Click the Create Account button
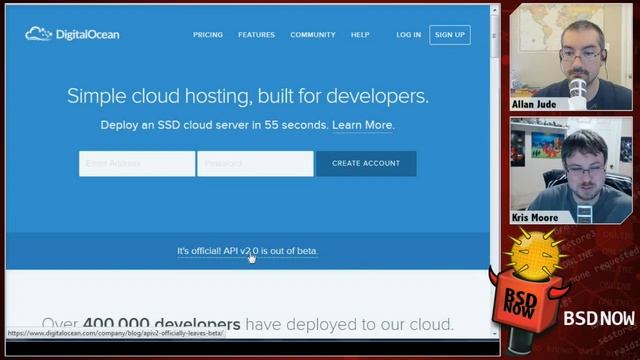 366,163
